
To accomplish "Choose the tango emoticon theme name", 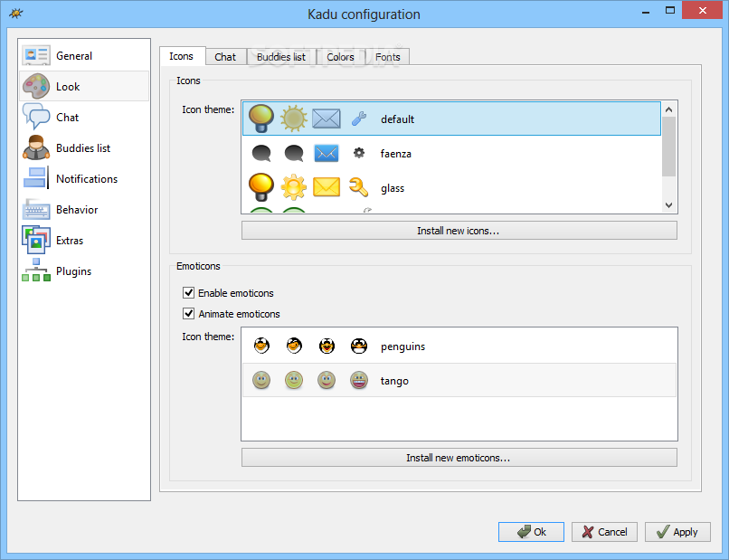I will pyautogui.click(x=394, y=381).
